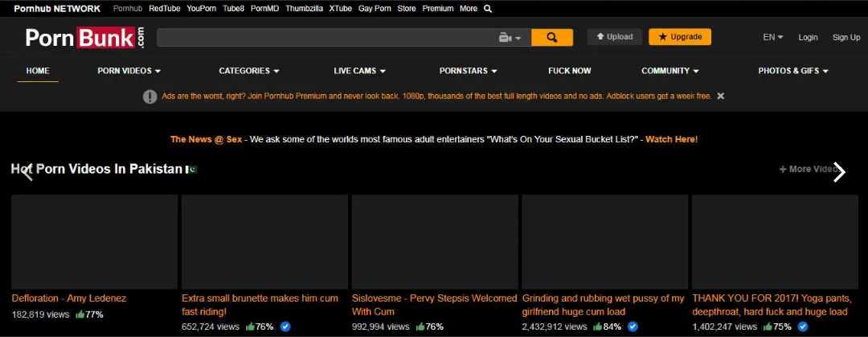Click the Login link

tap(808, 37)
